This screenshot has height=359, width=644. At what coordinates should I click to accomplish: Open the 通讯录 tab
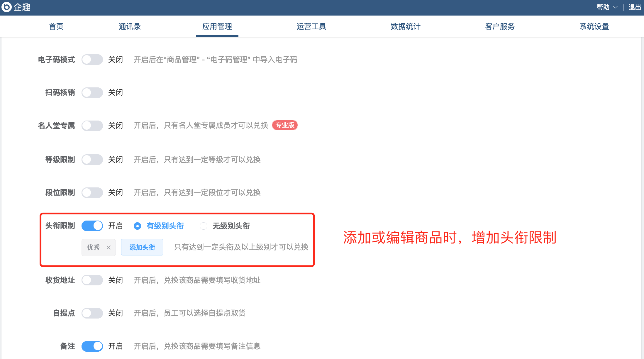click(130, 27)
